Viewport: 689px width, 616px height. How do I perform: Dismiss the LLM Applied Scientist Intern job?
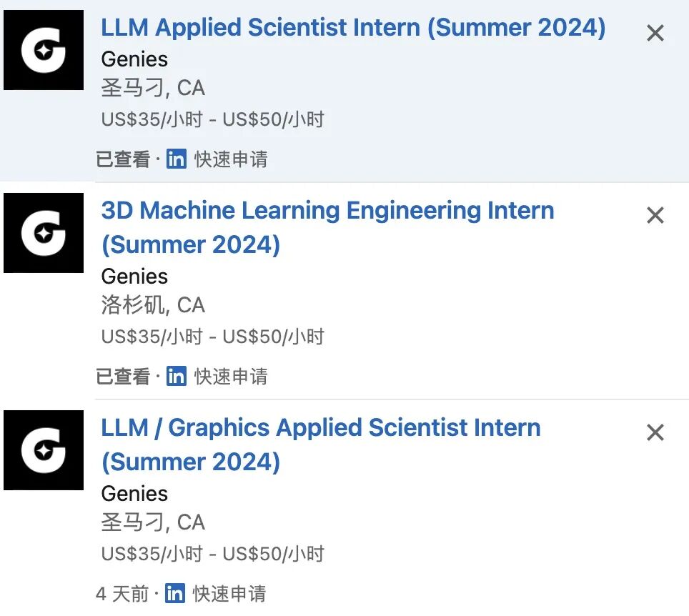[655, 33]
